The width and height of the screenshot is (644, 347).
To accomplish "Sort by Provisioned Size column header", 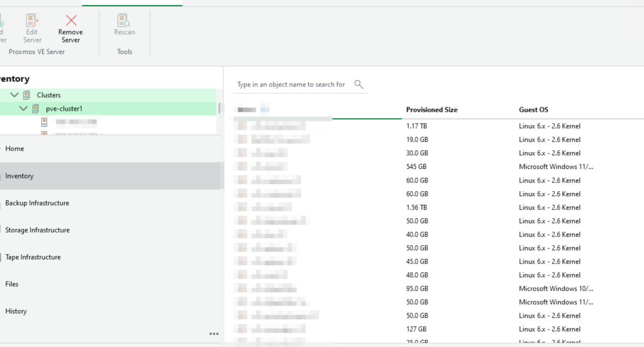I will (431, 110).
